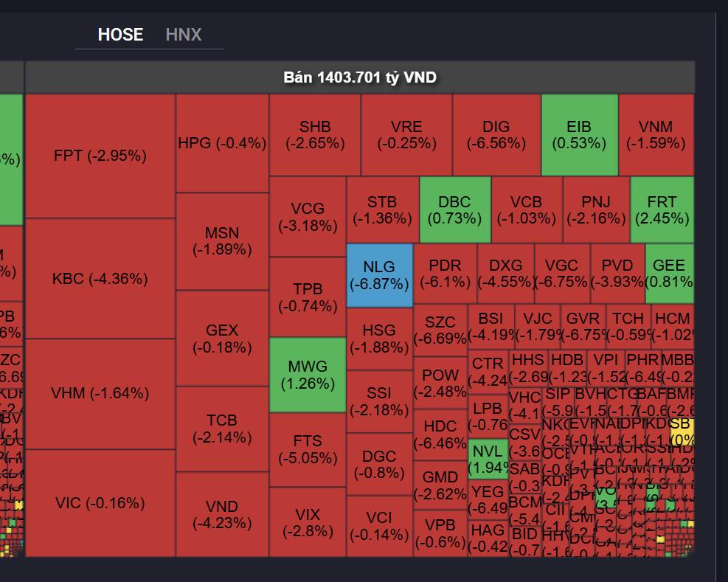Select the green NVL tile
This screenshot has width=728, height=582.
tap(488, 459)
